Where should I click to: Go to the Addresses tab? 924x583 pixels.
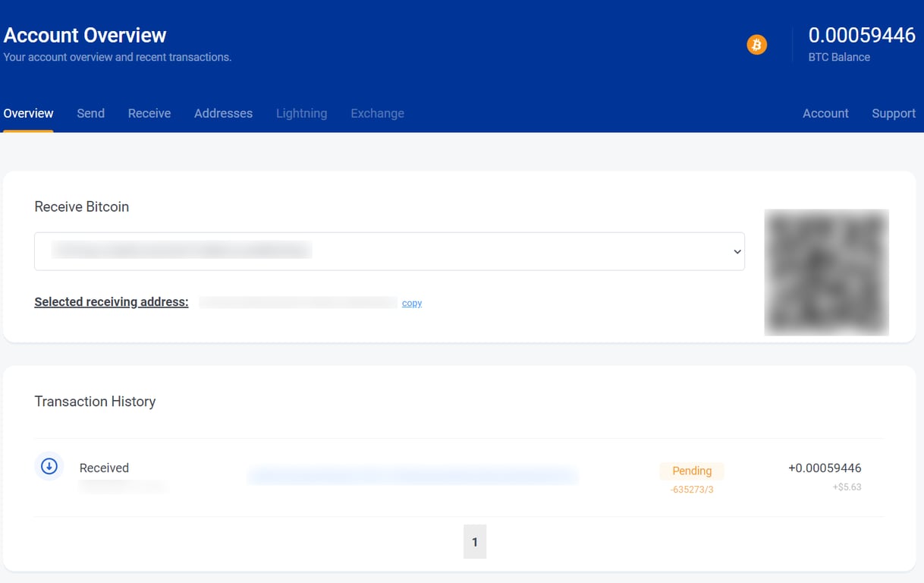(223, 113)
